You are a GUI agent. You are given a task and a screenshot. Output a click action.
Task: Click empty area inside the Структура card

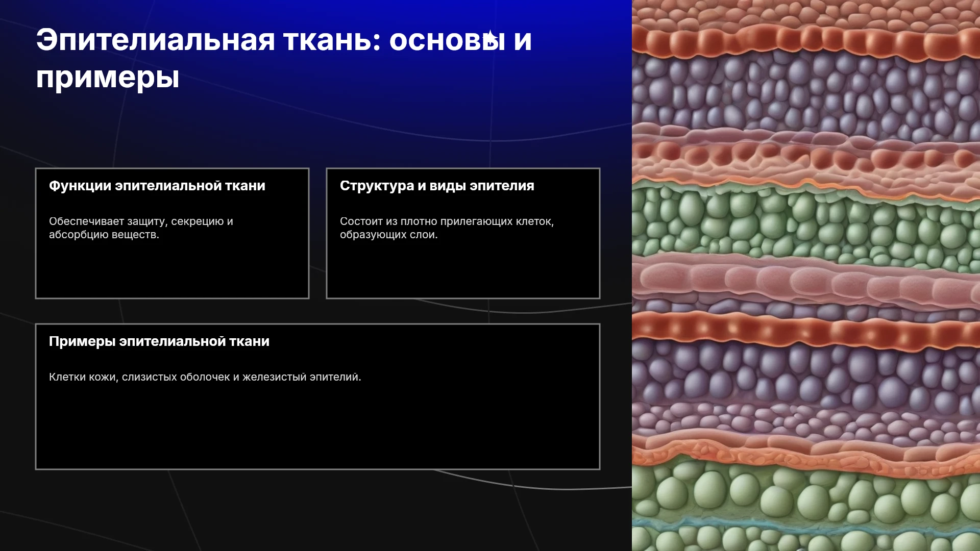click(x=463, y=270)
